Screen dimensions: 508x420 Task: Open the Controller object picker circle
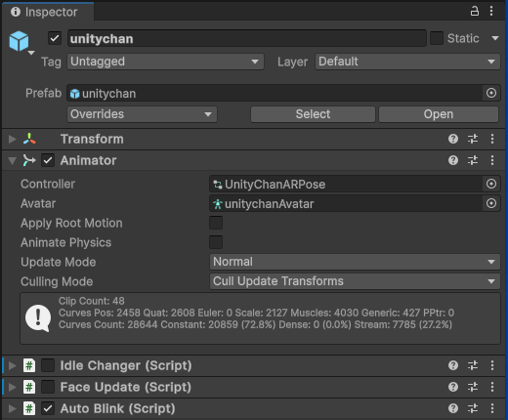[491, 184]
